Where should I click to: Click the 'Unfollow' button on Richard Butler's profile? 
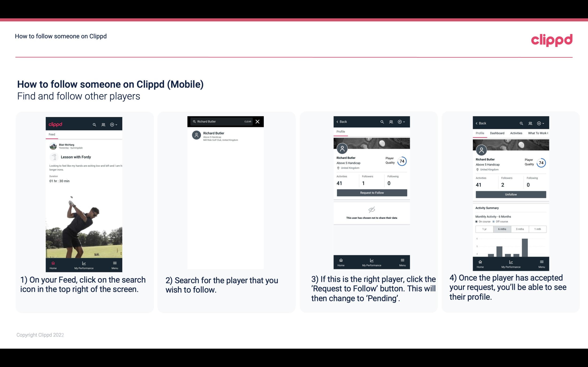[x=511, y=194]
